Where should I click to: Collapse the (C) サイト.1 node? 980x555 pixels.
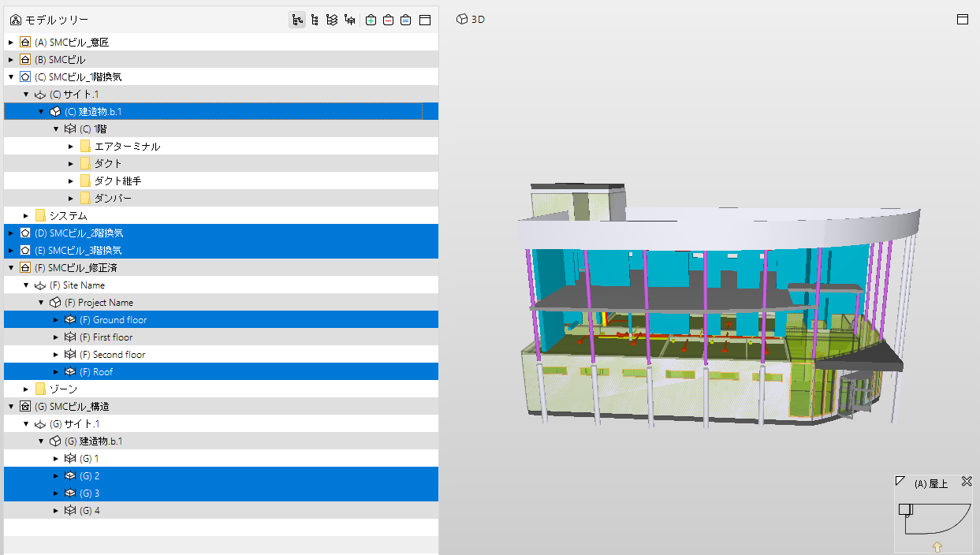tap(26, 94)
